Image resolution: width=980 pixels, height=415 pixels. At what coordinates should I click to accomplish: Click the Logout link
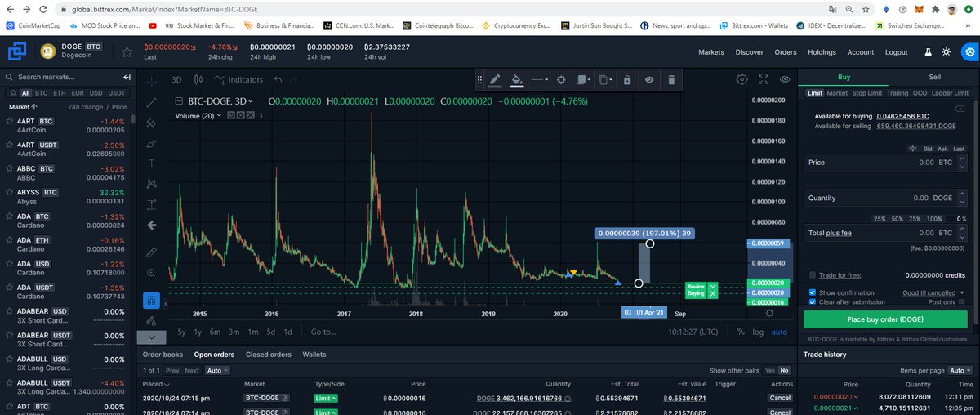896,52
